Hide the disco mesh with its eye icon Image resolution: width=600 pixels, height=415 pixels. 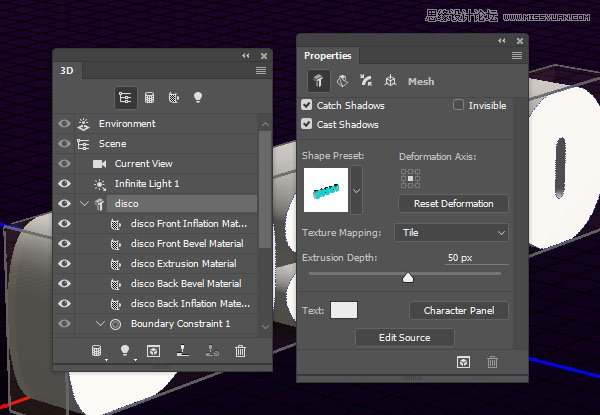[x=64, y=203]
